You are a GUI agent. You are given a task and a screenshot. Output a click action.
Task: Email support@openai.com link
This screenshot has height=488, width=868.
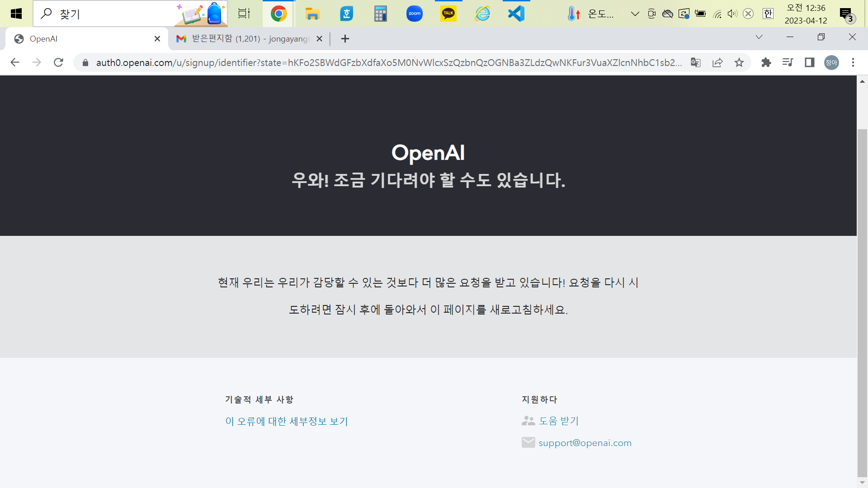585,443
